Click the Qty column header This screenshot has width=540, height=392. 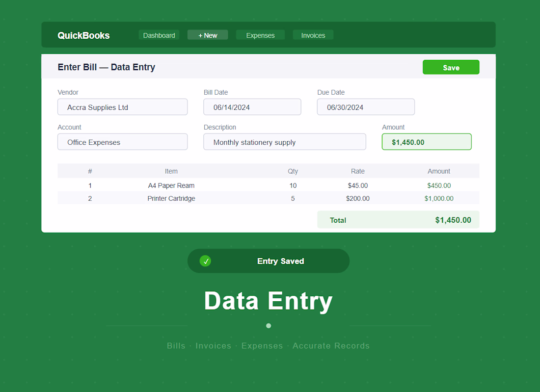[x=293, y=171]
